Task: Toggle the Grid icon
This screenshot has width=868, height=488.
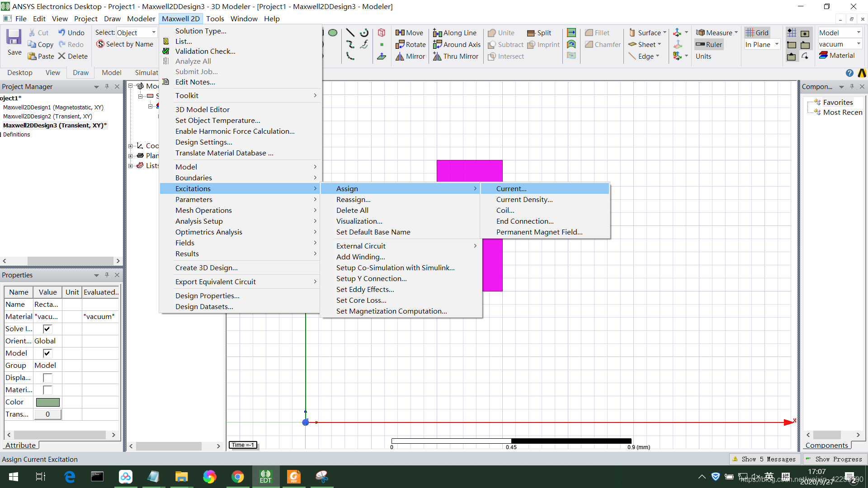Action: pyautogui.click(x=750, y=33)
